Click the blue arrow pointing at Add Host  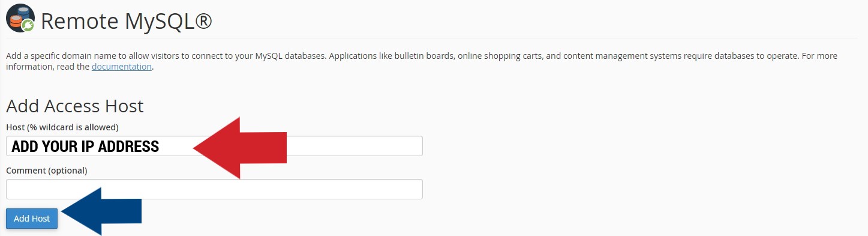(x=101, y=211)
